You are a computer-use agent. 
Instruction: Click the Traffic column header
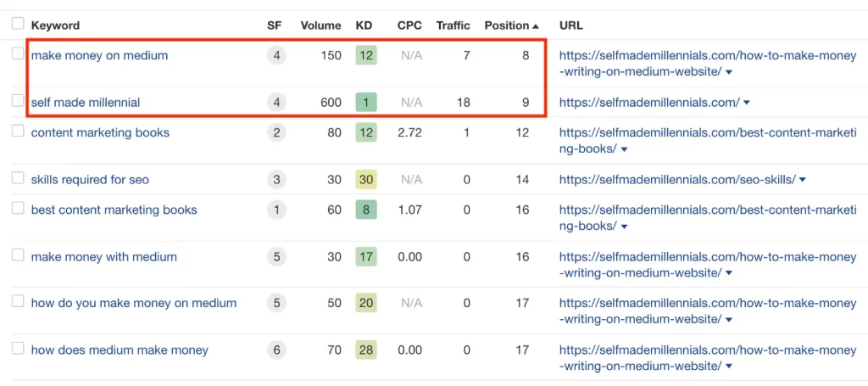coord(453,25)
